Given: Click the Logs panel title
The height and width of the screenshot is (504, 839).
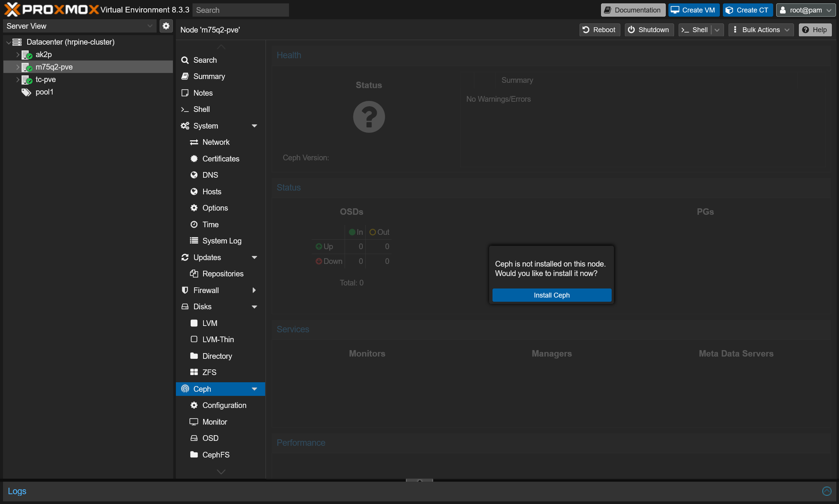Looking at the screenshot, I should (x=17, y=491).
